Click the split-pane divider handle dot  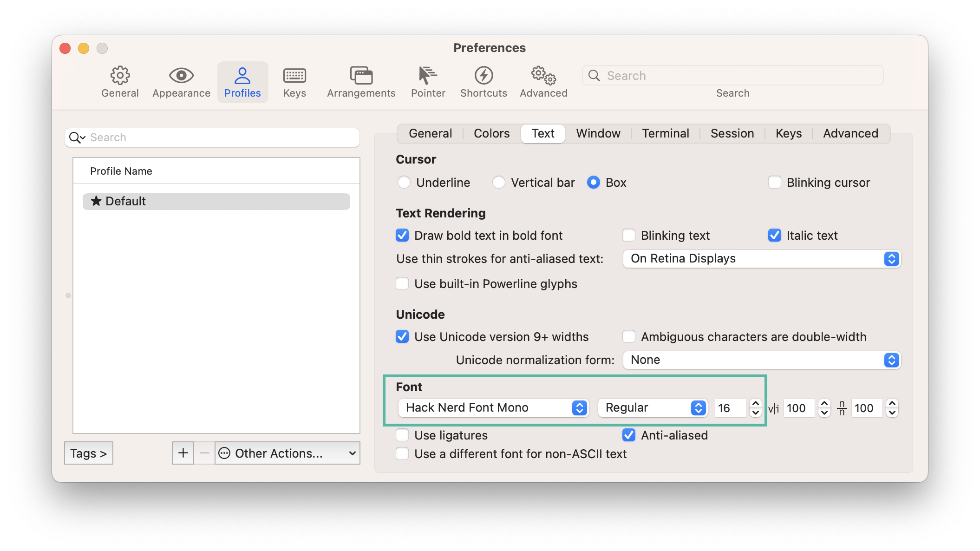[x=68, y=295]
